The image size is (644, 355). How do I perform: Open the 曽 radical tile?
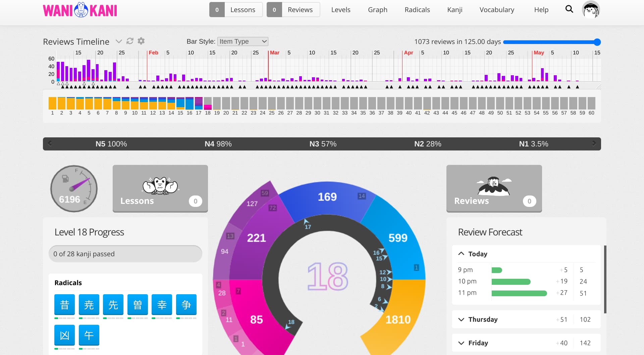coord(138,304)
